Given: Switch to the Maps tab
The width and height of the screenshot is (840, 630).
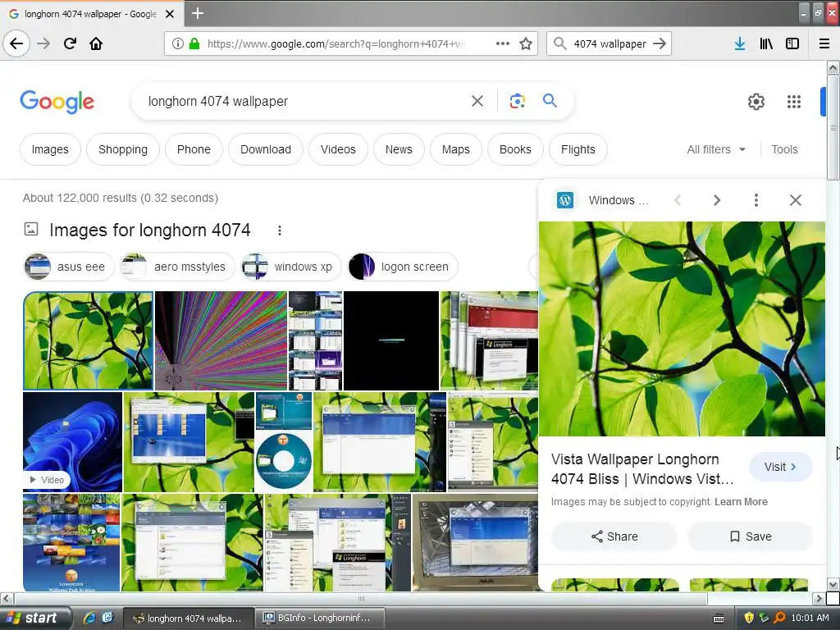Looking at the screenshot, I should [x=456, y=149].
